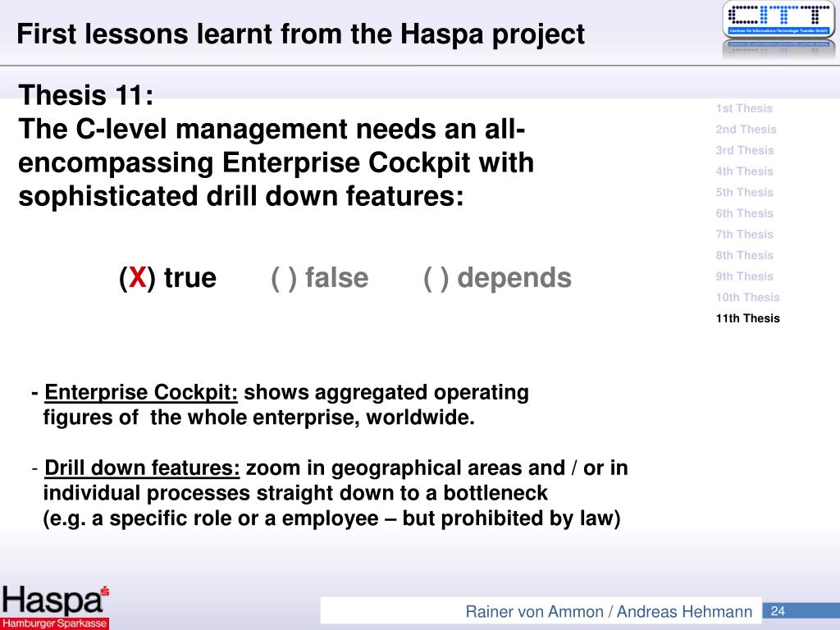The width and height of the screenshot is (840, 630).
Task: Go to 3rd Thesis in the sidebar
Action: [x=745, y=150]
